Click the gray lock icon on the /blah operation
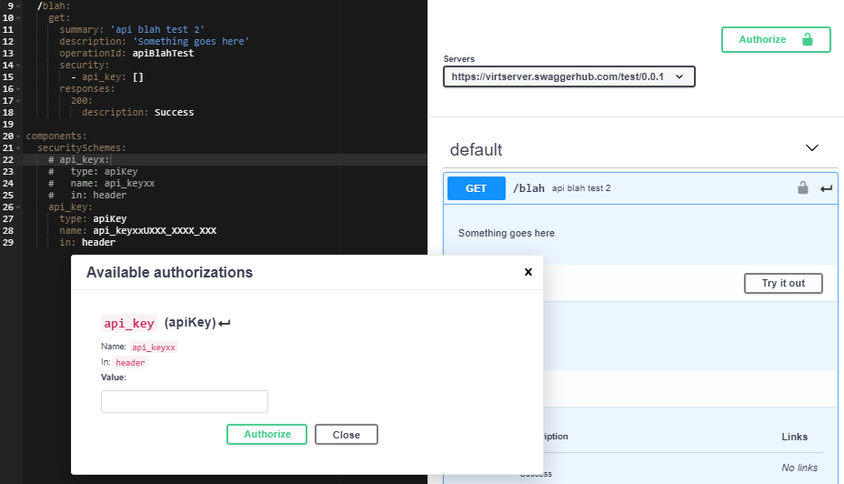The width and height of the screenshot is (844, 484). pyautogui.click(x=802, y=188)
